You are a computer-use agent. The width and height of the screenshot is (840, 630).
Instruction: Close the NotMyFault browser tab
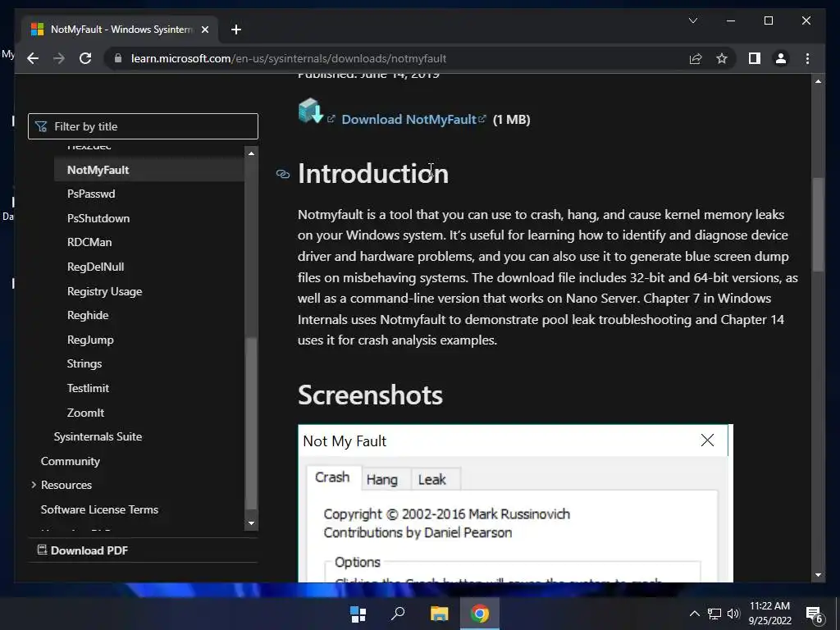click(204, 30)
